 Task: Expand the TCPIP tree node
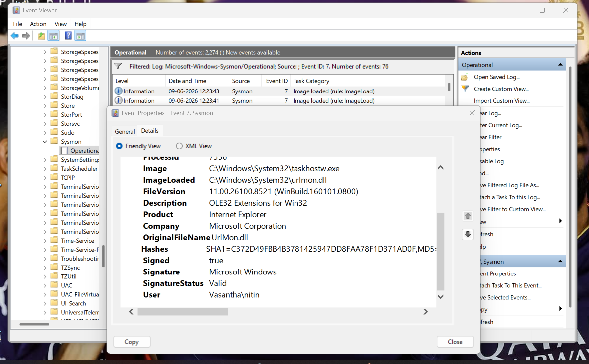click(45, 178)
